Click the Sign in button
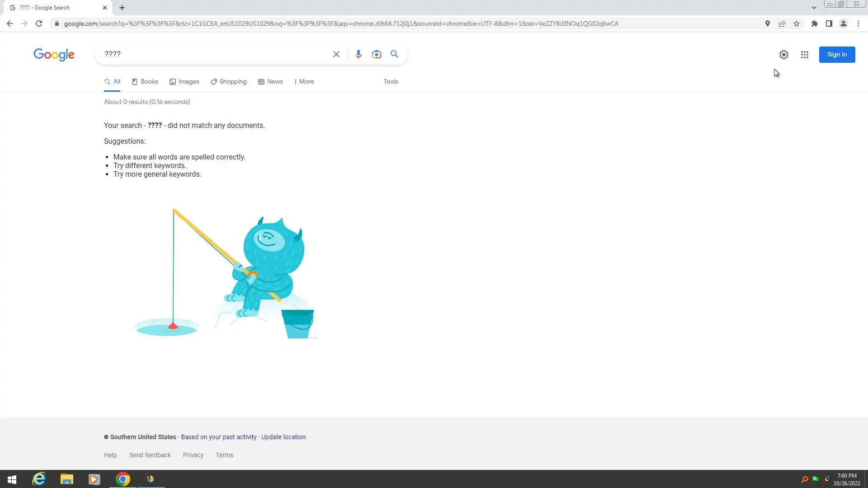Screen dimensions: 868x488 point(836,55)
